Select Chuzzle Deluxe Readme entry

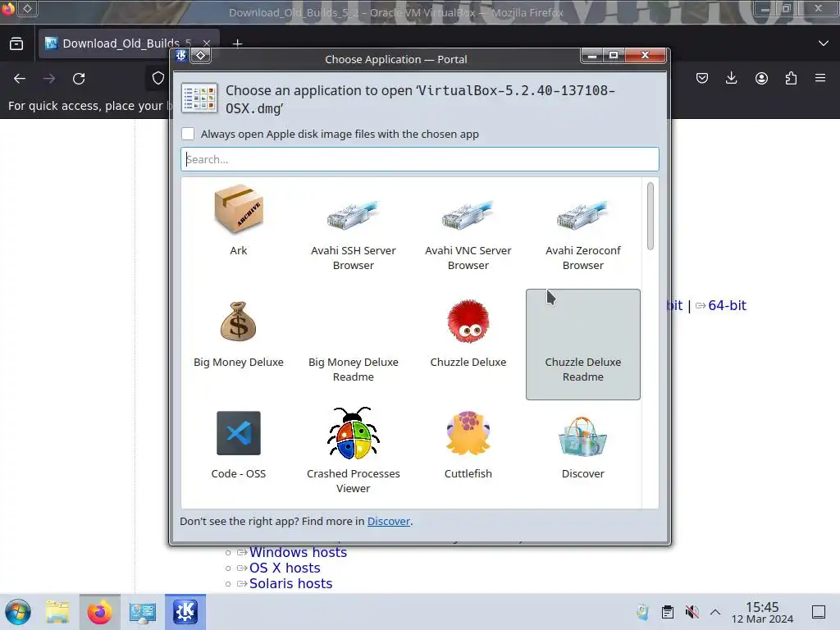pos(583,345)
